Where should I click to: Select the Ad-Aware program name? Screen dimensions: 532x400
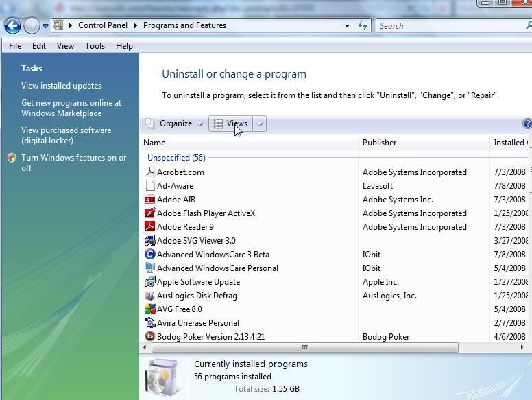(175, 186)
